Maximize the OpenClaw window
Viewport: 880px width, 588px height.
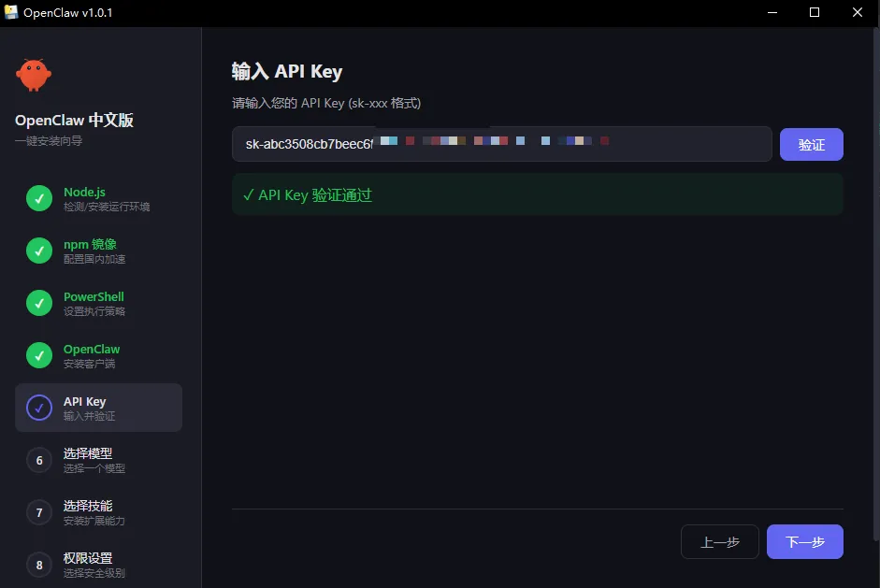click(815, 12)
